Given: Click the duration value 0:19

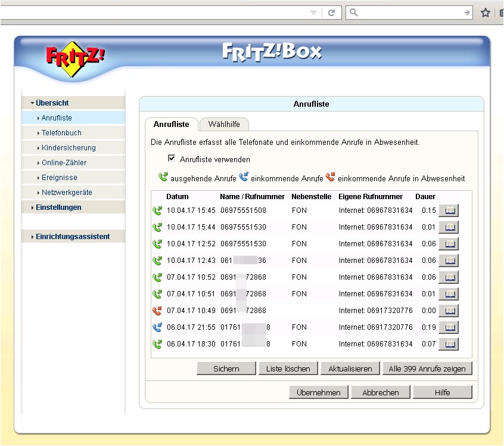Looking at the screenshot, I should (429, 327).
